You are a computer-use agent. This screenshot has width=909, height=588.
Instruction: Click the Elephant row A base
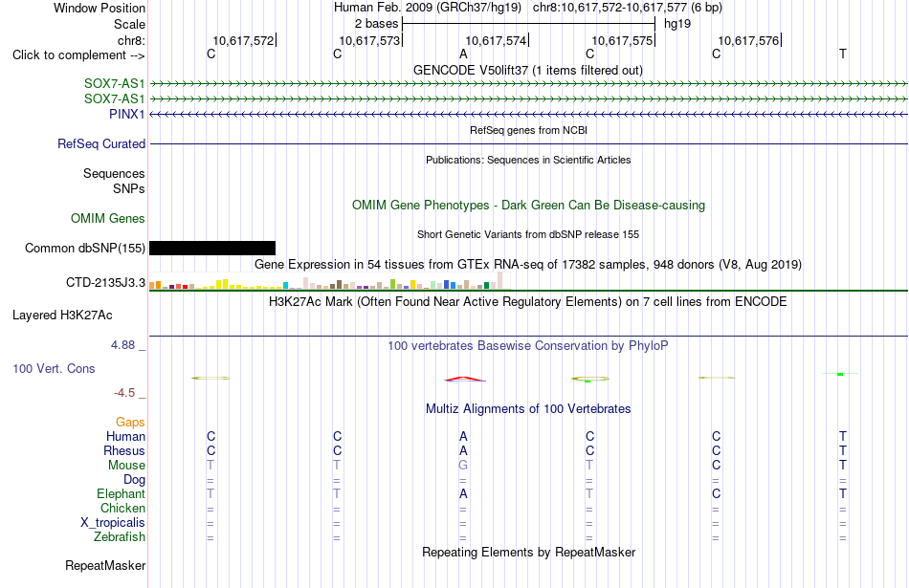point(463,493)
